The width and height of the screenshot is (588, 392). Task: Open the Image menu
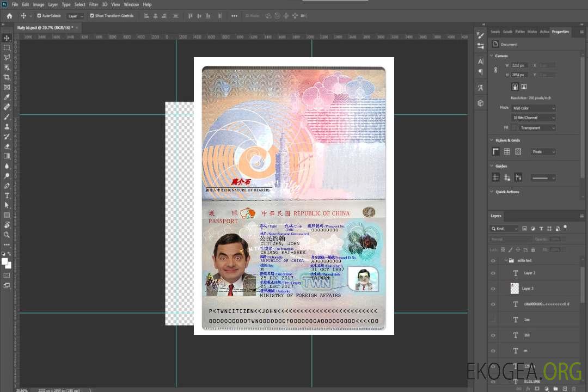39,4
